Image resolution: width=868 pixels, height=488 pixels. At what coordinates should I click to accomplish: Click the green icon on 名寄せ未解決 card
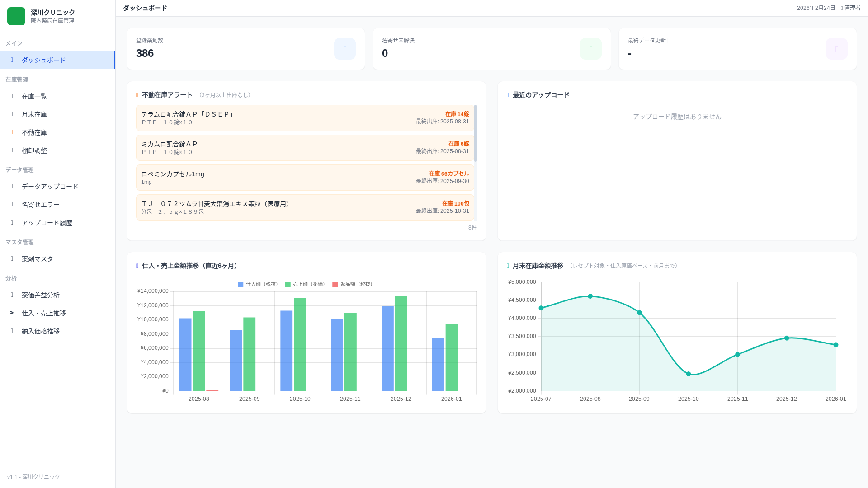(591, 49)
